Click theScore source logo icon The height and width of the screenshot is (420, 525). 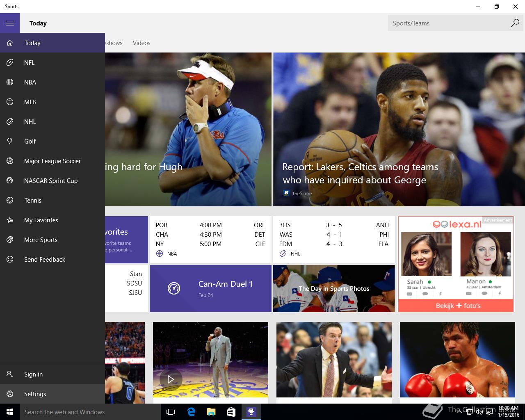point(286,193)
